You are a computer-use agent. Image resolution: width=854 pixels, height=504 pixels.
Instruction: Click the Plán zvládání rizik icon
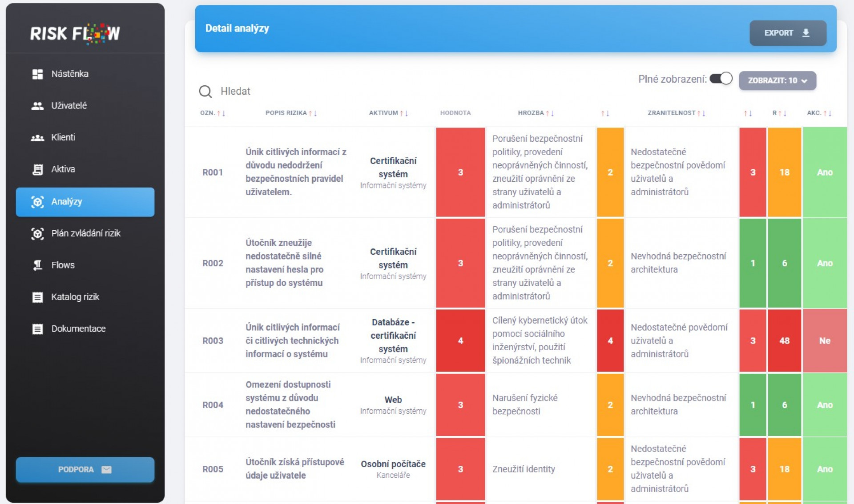click(x=37, y=233)
